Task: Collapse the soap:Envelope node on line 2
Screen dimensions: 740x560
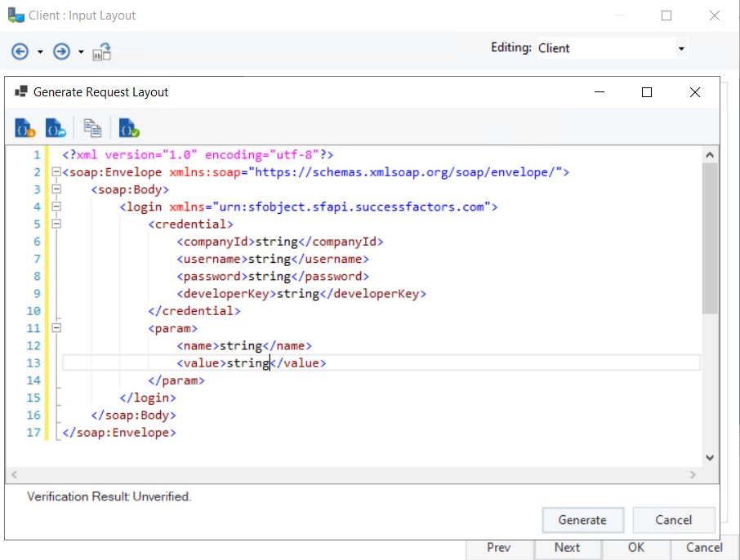Action: 56,172
